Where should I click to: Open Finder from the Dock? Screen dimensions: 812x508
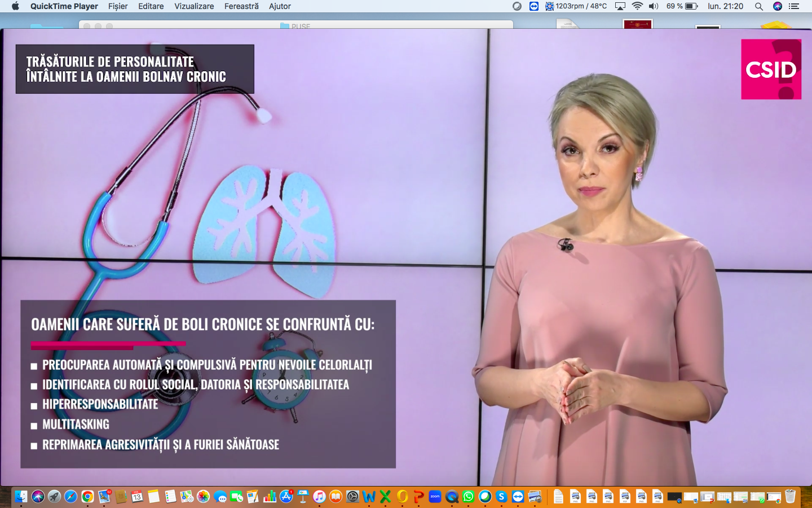(21, 497)
